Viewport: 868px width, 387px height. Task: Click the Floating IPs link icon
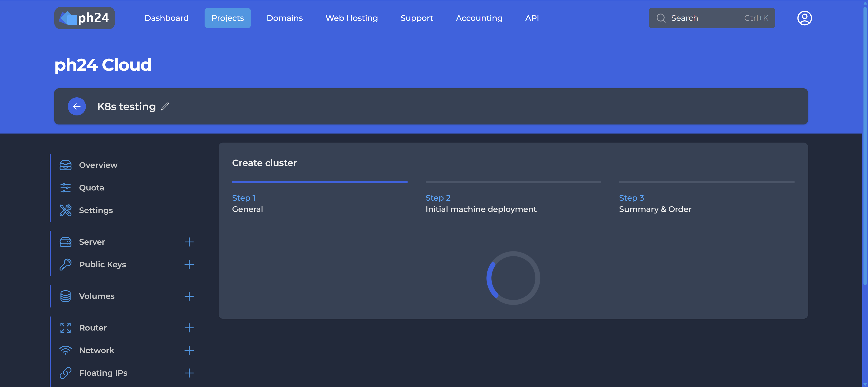tap(65, 373)
